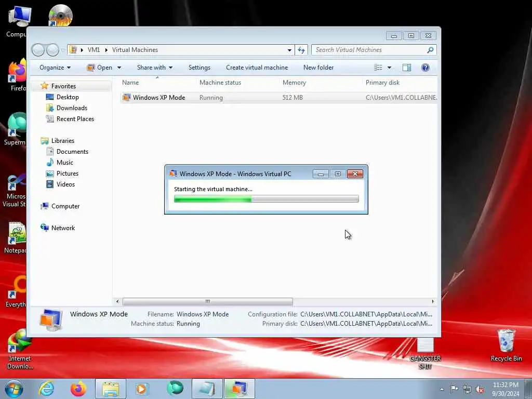The width and height of the screenshot is (532, 399).
Task: Launch Internet Explorer from taskbar
Action: tap(46, 389)
